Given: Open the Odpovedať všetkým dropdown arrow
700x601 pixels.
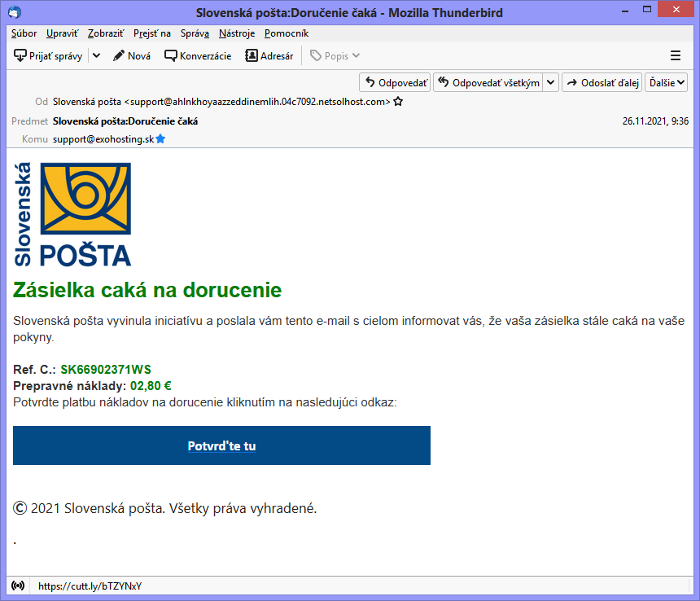Looking at the screenshot, I should pos(550,81).
